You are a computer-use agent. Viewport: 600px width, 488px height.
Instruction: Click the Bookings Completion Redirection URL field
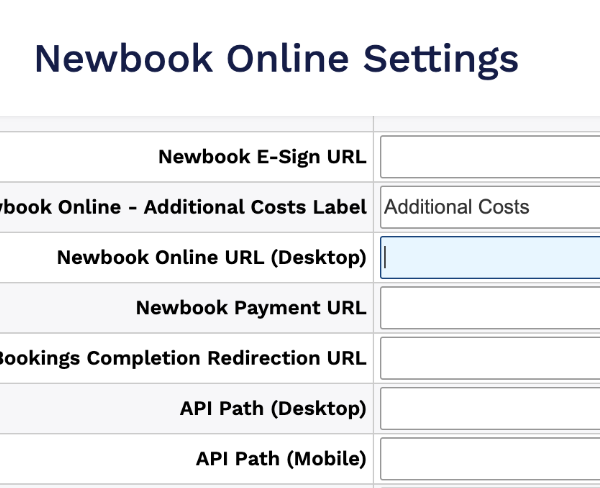pyautogui.click(x=490, y=358)
